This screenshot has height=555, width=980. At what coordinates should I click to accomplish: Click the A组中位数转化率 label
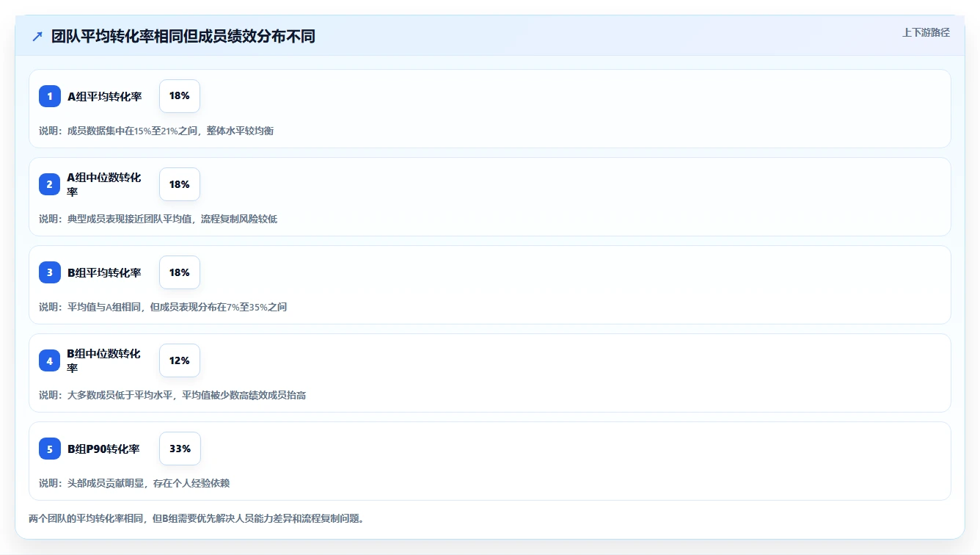tap(104, 184)
